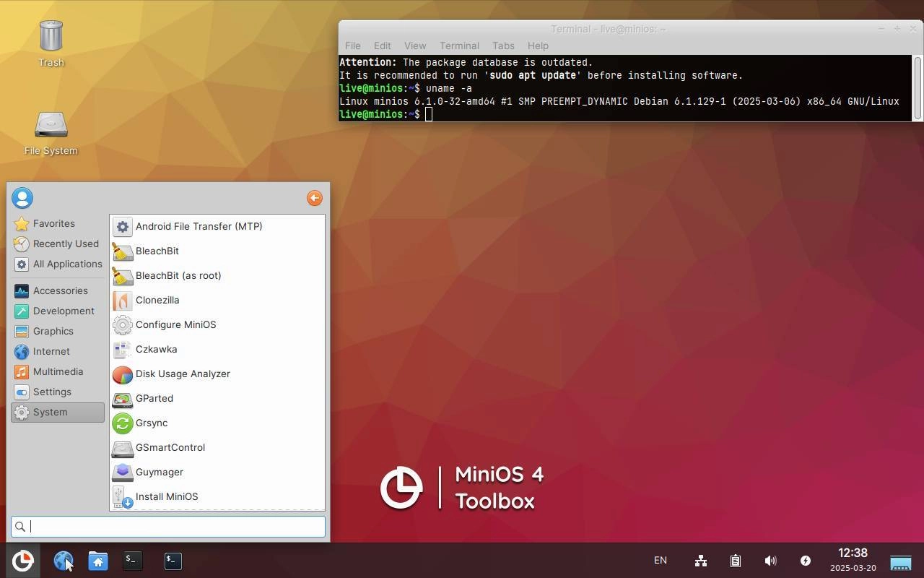This screenshot has height=578, width=924.
Task: Open Terminal Help menu
Action: [x=538, y=46]
